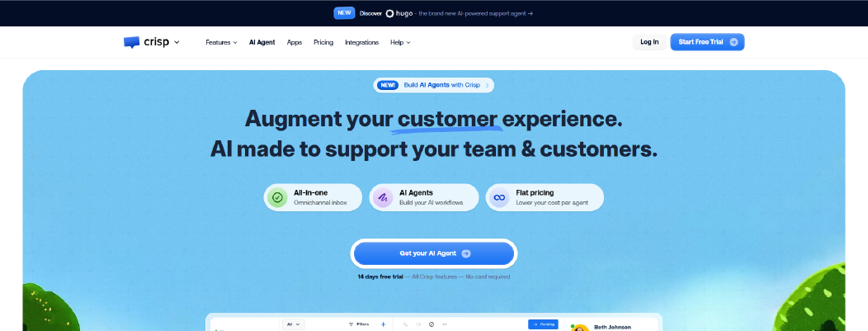868x331 pixels.
Task: Click the infinity Flat pricing icon
Action: [499, 197]
